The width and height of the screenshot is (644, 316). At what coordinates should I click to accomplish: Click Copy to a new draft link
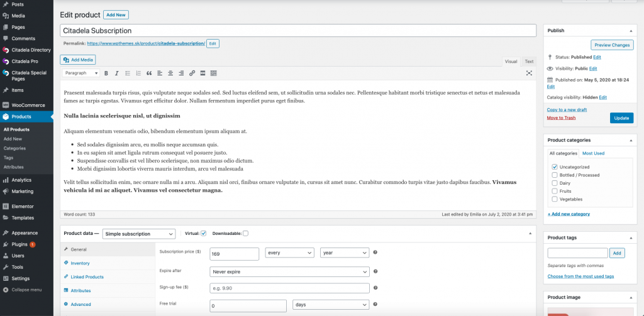(567, 109)
